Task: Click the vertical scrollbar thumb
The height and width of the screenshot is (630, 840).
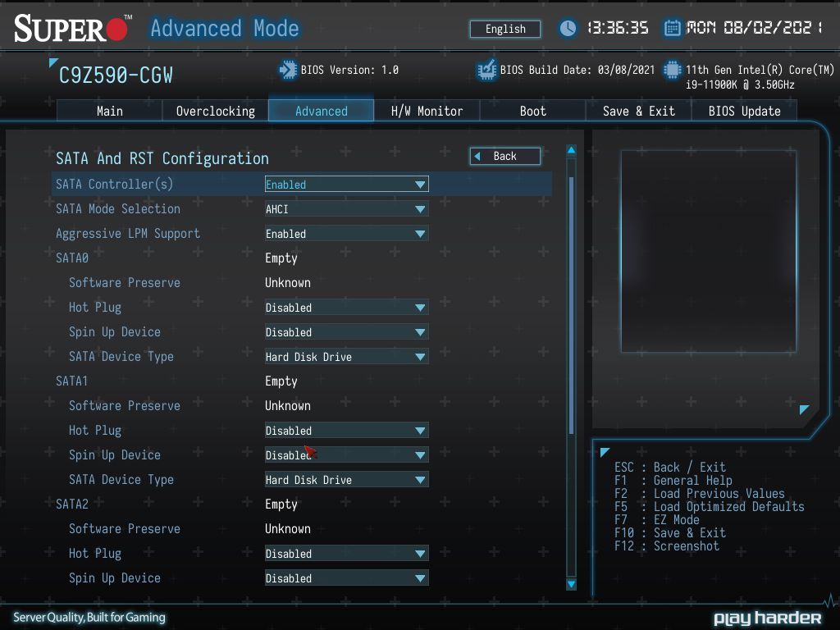Action: 571,305
